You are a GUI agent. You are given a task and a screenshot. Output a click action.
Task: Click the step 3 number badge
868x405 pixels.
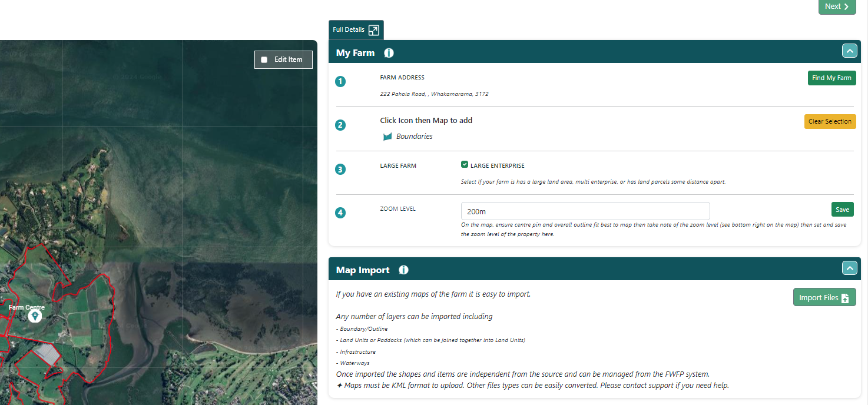point(340,170)
